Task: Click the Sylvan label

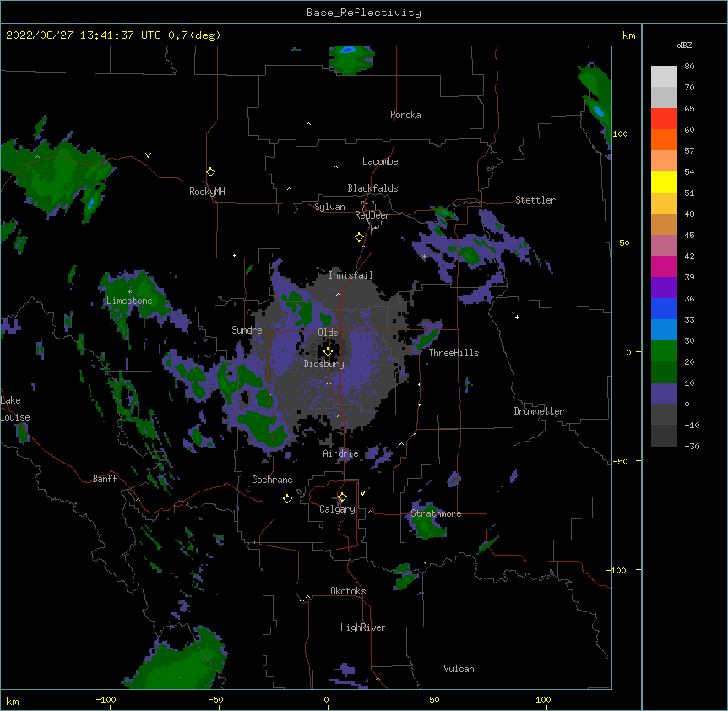Action: pyautogui.click(x=329, y=207)
